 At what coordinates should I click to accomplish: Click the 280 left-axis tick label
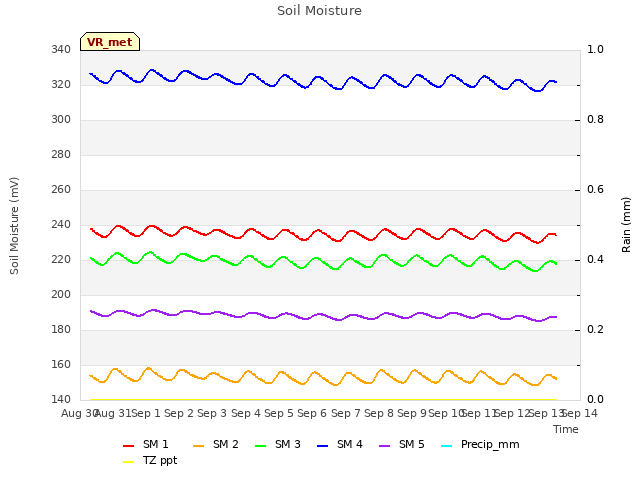click(61, 155)
